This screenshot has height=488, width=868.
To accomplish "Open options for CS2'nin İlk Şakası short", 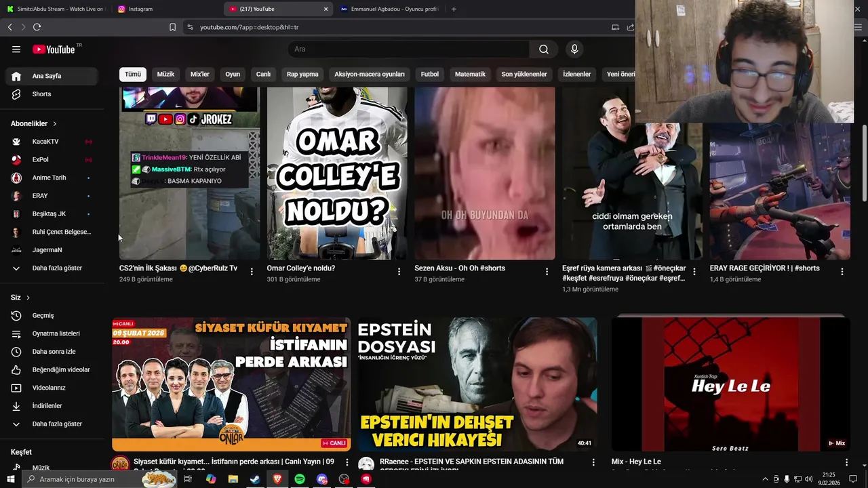I will (x=252, y=271).
